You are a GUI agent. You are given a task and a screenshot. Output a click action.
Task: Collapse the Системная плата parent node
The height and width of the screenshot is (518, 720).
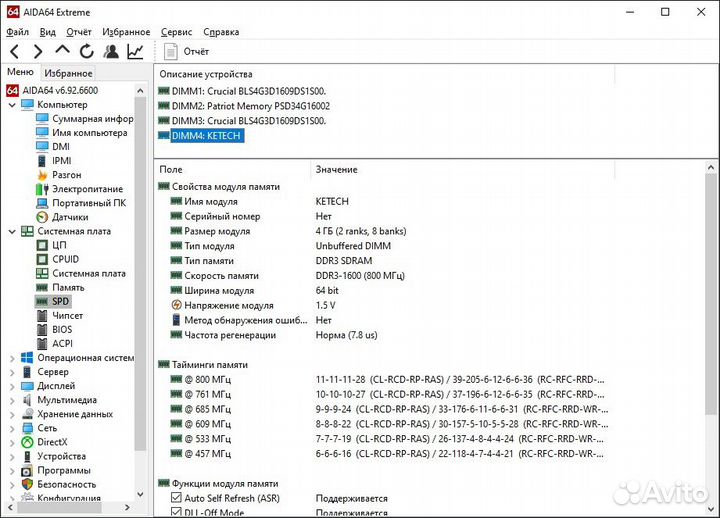click(12, 231)
